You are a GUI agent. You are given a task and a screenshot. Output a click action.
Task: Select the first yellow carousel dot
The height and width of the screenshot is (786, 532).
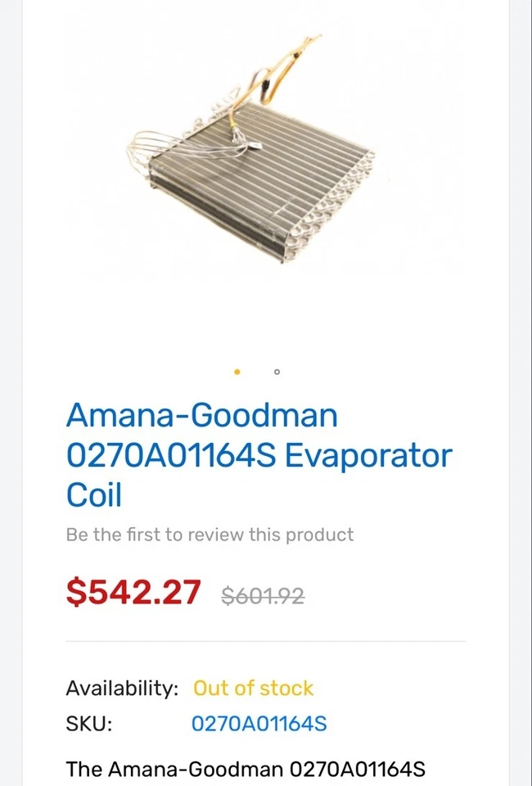click(x=237, y=372)
